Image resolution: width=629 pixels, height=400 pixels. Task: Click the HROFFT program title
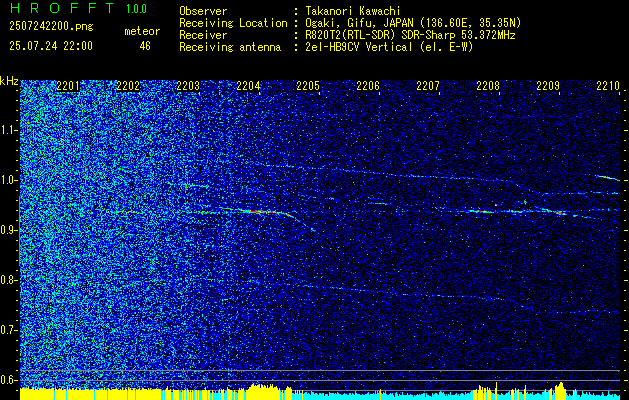pos(62,8)
